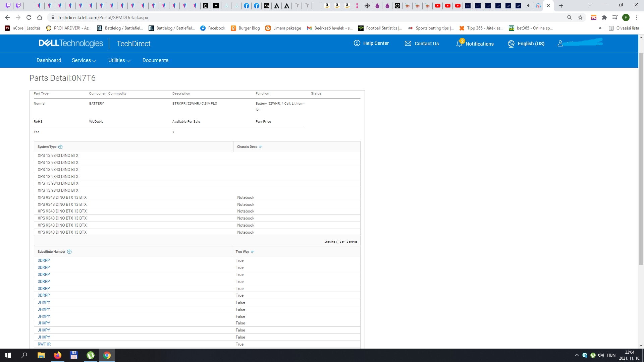Open the taskbar clock and date
644x362 pixels.
[630, 355]
